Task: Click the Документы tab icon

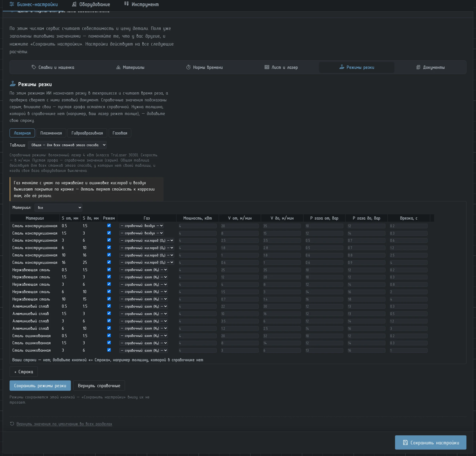Action: click(x=418, y=67)
